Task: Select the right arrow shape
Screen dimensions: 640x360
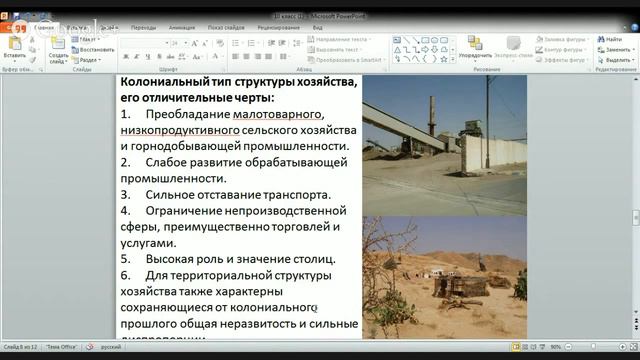Action: coord(425,50)
